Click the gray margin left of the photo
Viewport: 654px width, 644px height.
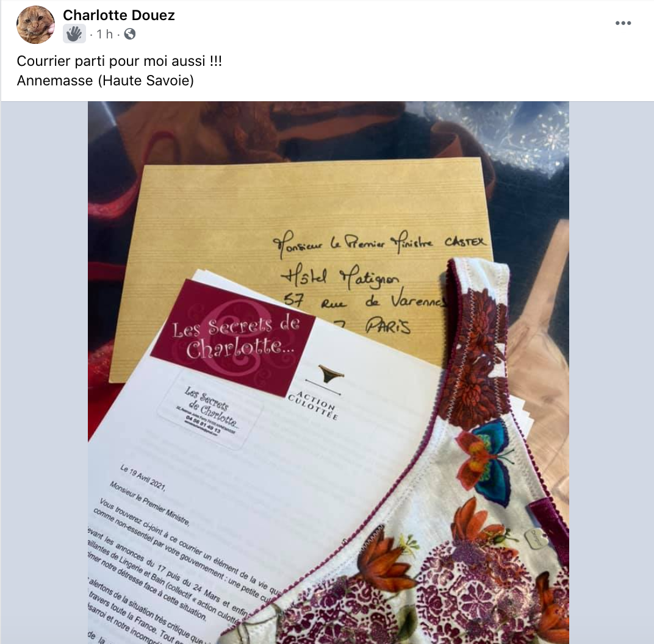[44, 373]
